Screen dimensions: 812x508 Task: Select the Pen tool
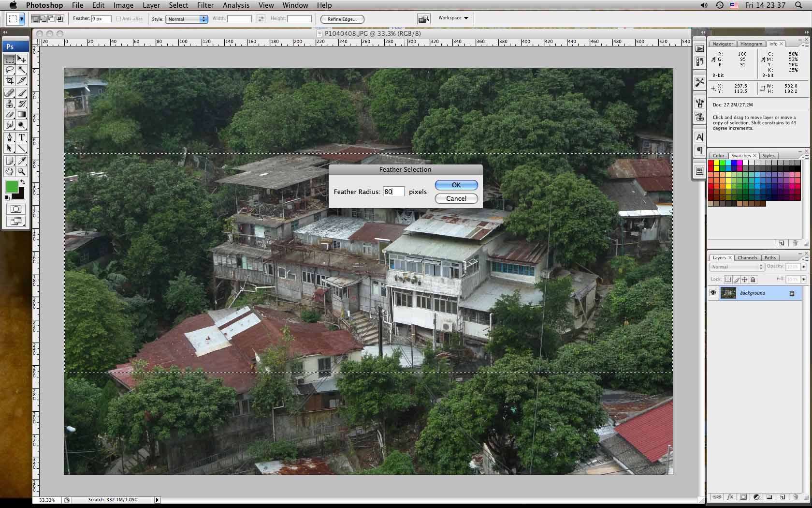click(10, 138)
